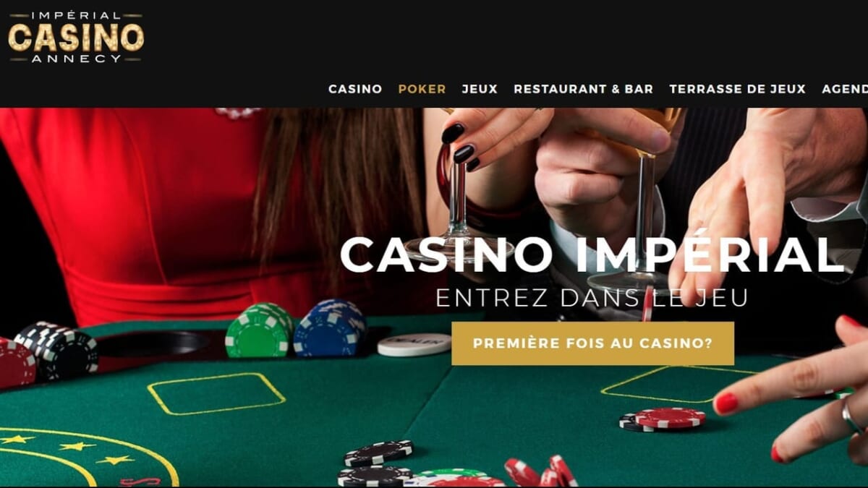Screen dimensions: 868x488
Task: Click the blue poker chip stack
Action: click(329, 328)
